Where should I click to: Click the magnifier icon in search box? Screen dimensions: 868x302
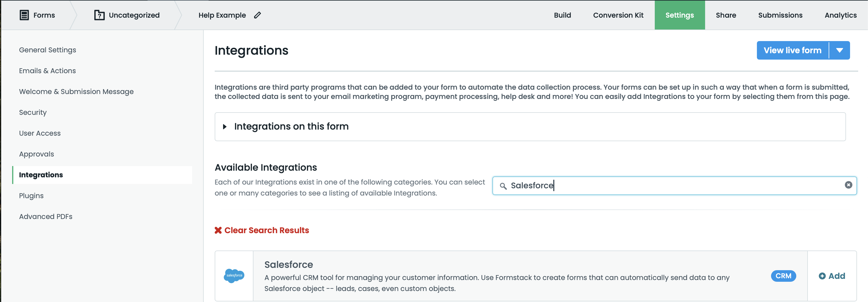[503, 186]
